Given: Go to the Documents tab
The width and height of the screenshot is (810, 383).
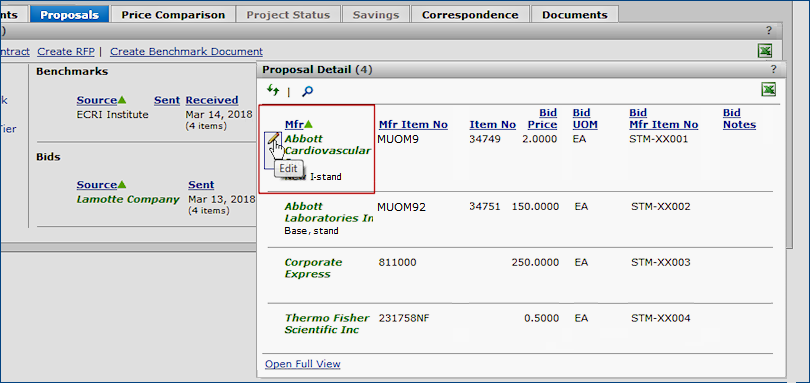Looking at the screenshot, I should click(574, 14).
